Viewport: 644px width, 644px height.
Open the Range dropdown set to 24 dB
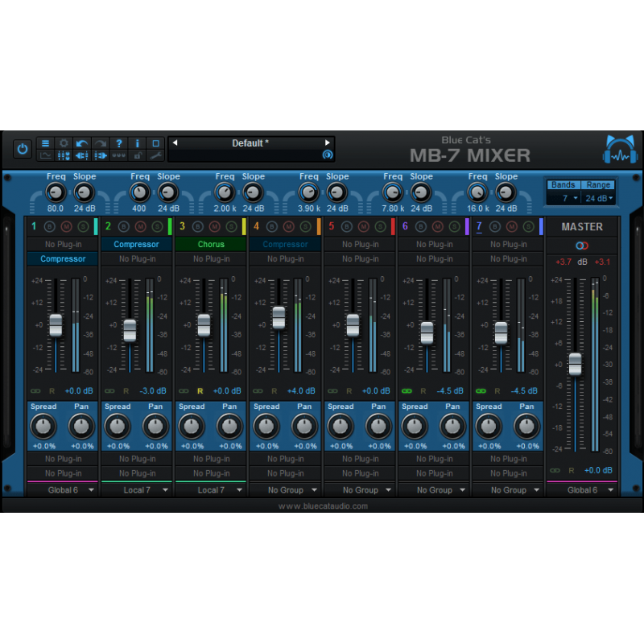pos(599,198)
